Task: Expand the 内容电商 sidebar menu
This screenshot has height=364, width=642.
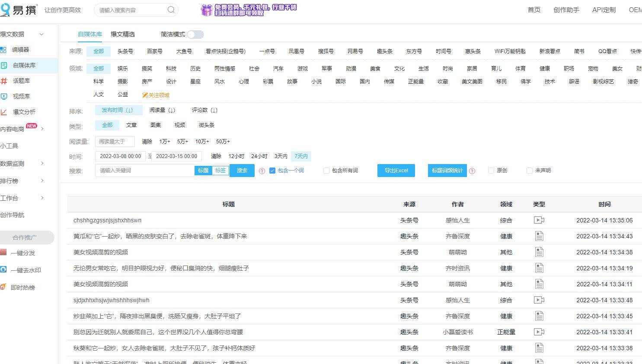Action: tap(42, 129)
